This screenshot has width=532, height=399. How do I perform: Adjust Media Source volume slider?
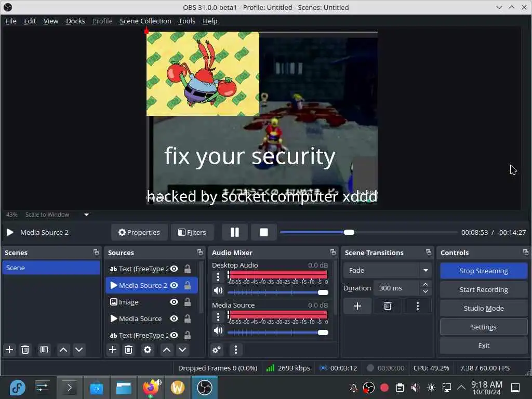[x=278, y=332]
